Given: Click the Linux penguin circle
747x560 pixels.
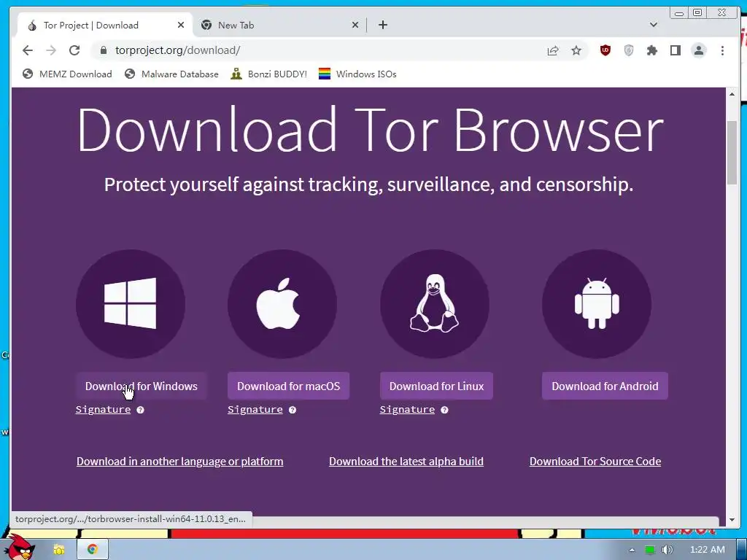Looking at the screenshot, I should 435,304.
